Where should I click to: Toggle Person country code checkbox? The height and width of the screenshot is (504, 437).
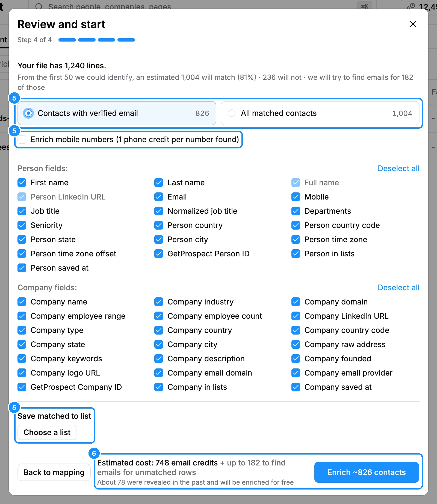point(296,225)
